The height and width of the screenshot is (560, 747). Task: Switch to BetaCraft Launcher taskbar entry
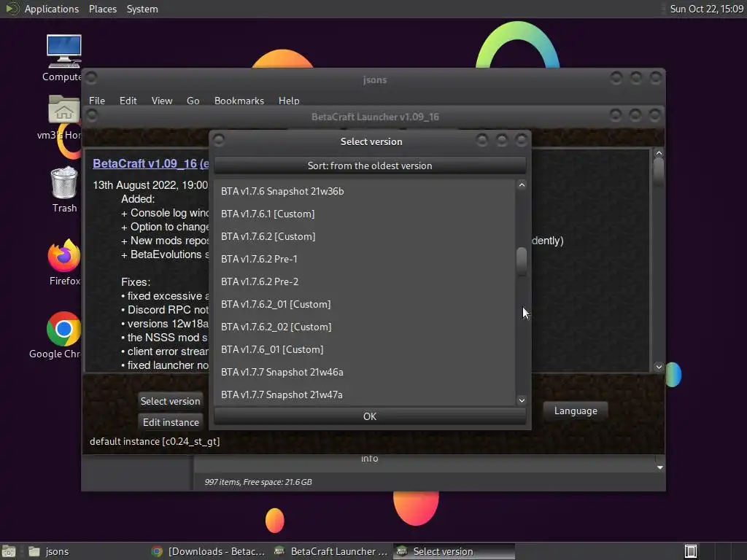[x=332, y=551]
